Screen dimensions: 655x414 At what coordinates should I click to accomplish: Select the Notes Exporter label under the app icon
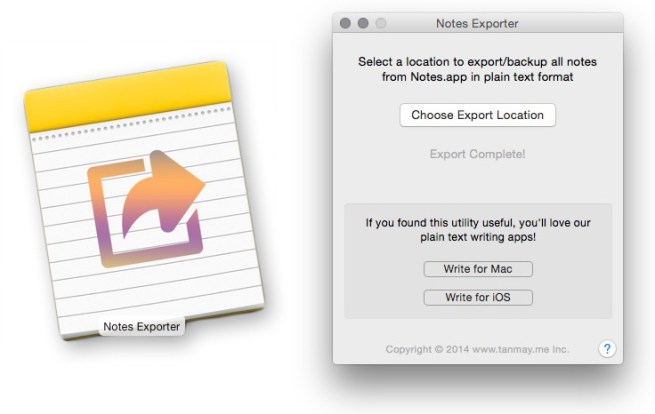pos(142,326)
